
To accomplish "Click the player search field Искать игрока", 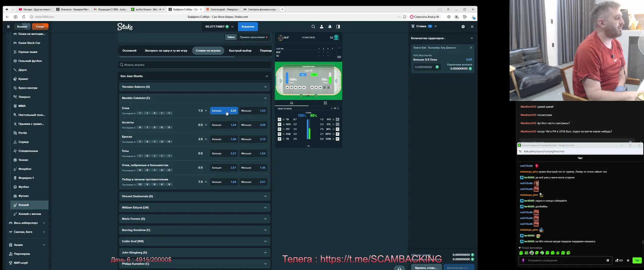I will point(194,65).
